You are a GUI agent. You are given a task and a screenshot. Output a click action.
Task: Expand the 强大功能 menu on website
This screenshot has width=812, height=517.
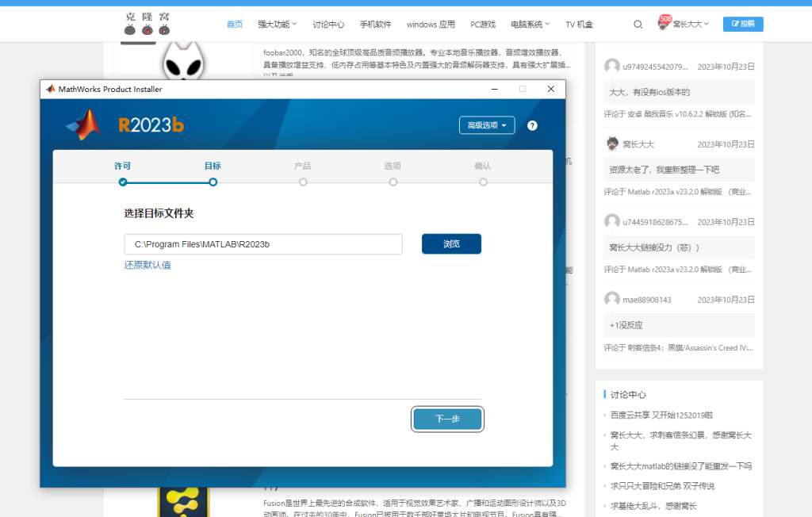tap(277, 25)
